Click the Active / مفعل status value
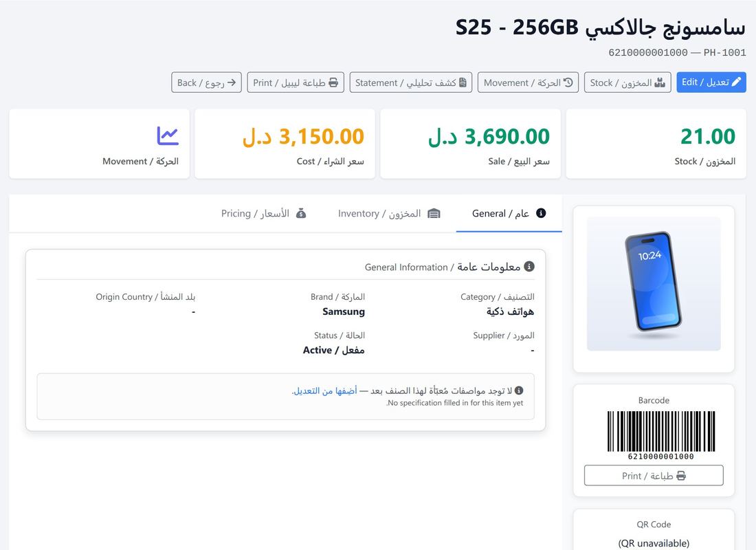This screenshot has height=550, width=756. tap(333, 350)
